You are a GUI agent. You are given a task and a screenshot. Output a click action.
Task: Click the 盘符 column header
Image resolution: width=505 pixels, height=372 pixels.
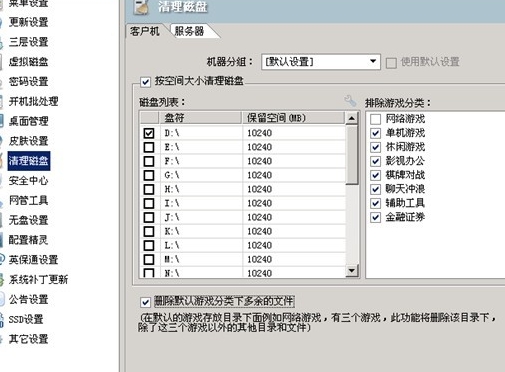pyautogui.click(x=201, y=118)
